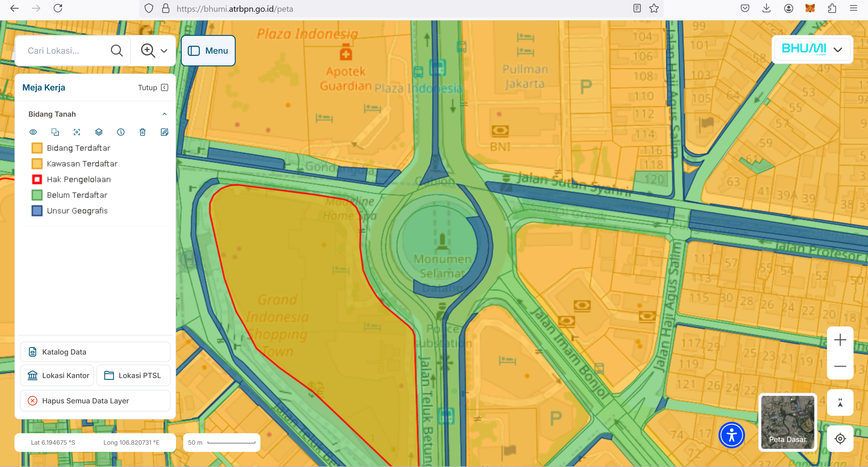The height and width of the screenshot is (467, 868).
Task: Open the Firefox account icon
Action: click(x=788, y=8)
